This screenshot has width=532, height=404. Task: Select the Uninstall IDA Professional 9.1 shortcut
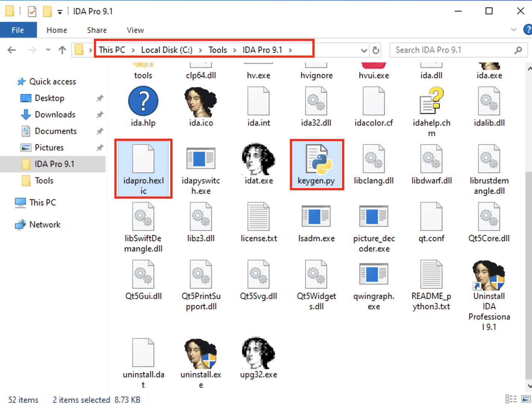[x=488, y=275]
